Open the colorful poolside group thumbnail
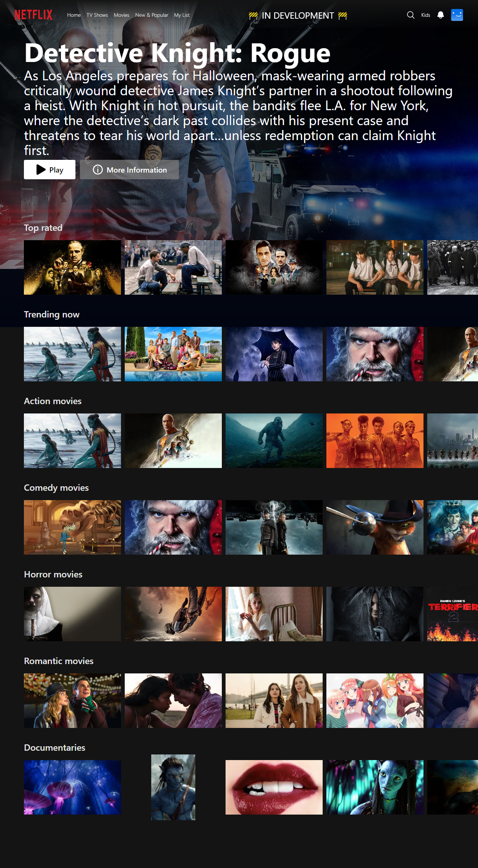The height and width of the screenshot is (868, 478). [173, 354]
